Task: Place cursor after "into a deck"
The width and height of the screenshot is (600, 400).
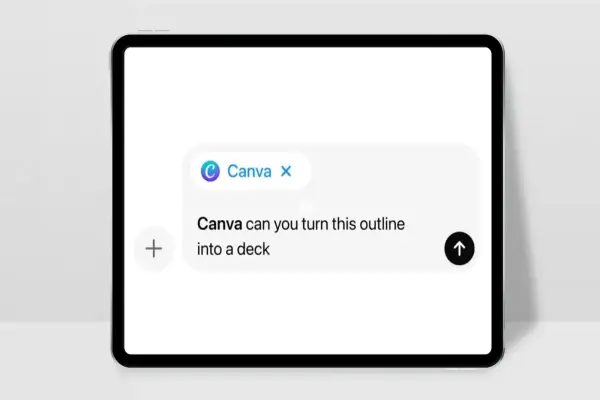Action: tap(273, 251)
